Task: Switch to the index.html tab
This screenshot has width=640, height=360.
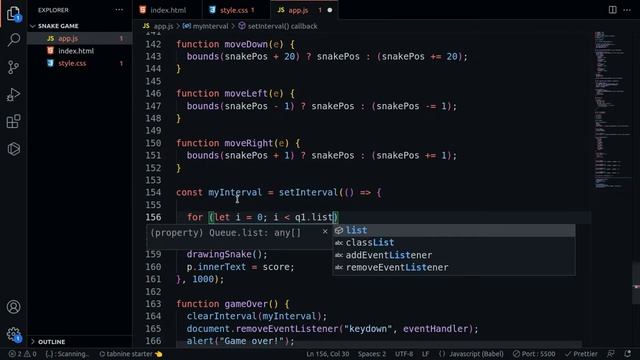Action: 168,10
